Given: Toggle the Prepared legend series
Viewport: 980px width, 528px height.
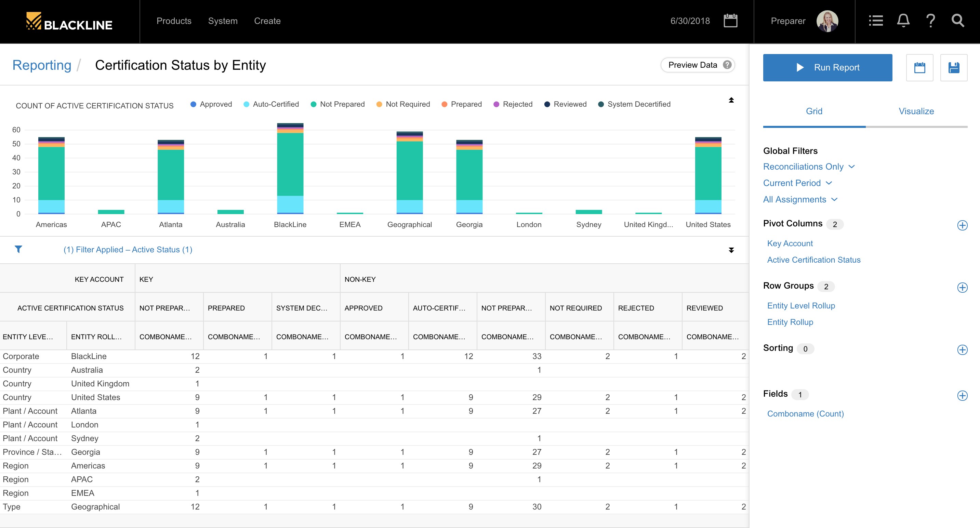Looking at the screenshot, I should (462, 104).
